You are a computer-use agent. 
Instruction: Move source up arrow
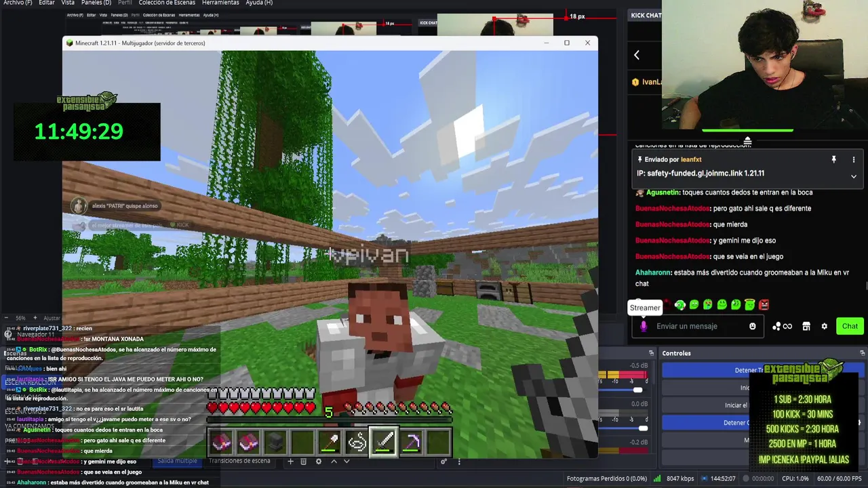tap(334, 462)
